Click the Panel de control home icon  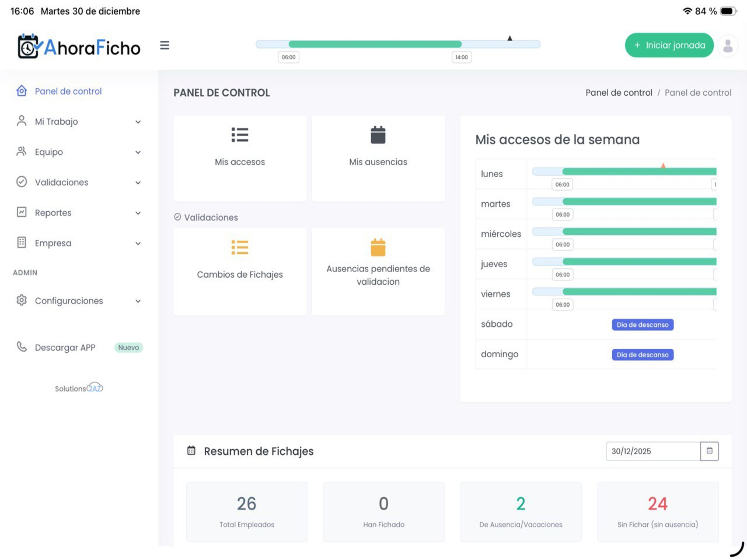[22, 91]
